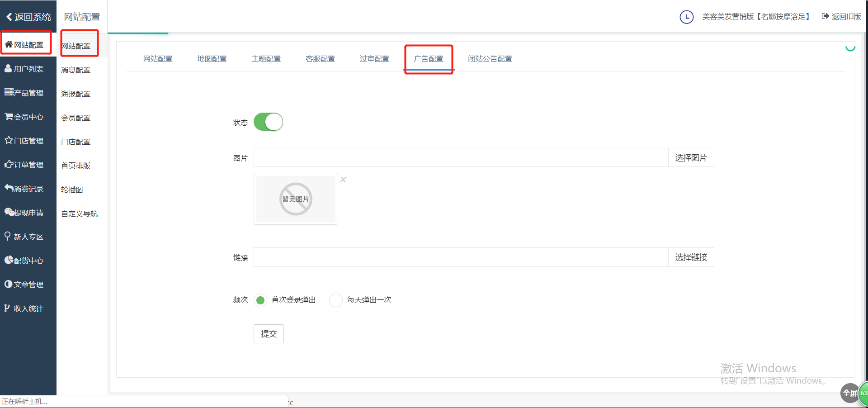Click the hand icon for 订单管理
Image resolution: width=868 pixels, height=408 pixels.
(9, 164)
